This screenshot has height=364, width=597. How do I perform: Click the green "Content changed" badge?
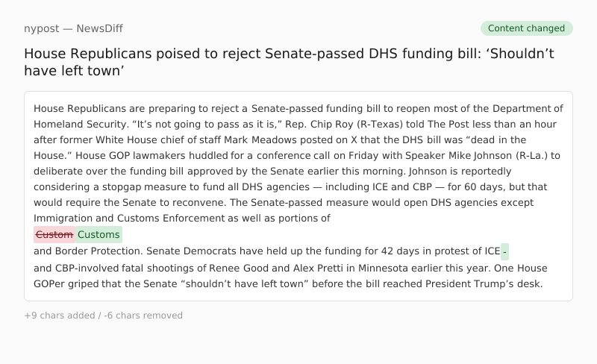pyautogui.click(x=526, y=28)
